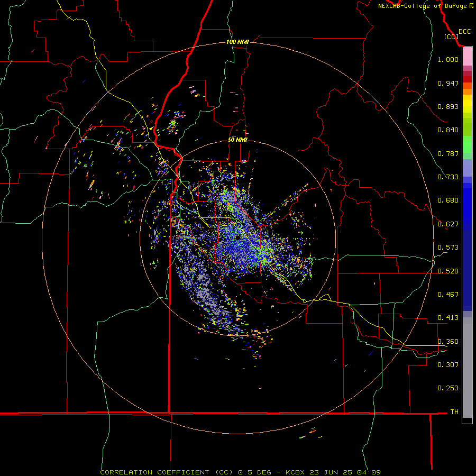Click the 100 NMI range ring label
The height and width of the screenshot is (476, 476).
pos(237,42)
